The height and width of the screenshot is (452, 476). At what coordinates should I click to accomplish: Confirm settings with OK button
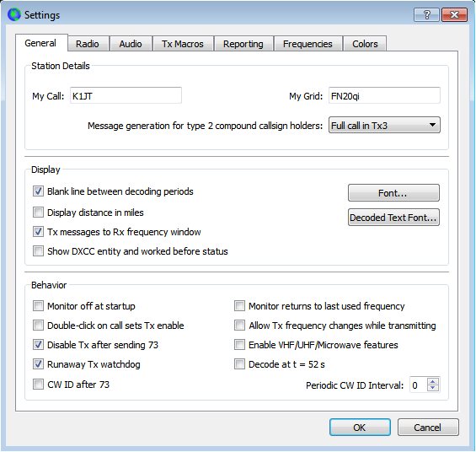tap(360, 428)
